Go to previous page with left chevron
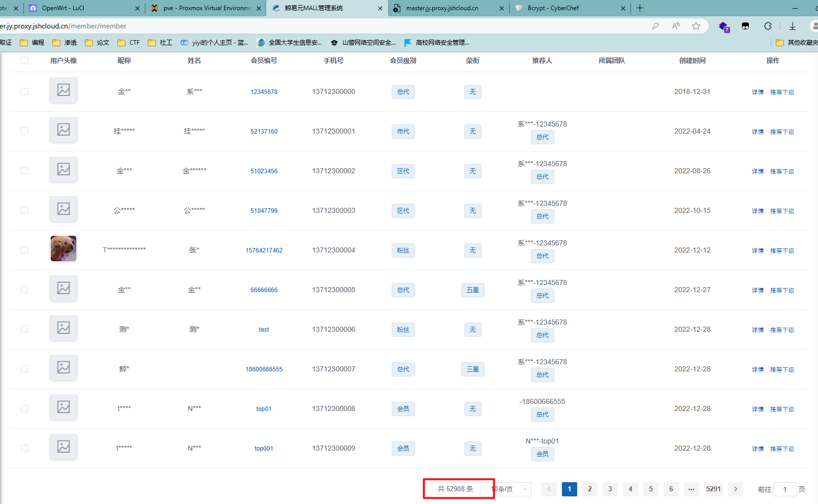Screen dimensions: 818x504 [549, 489]
